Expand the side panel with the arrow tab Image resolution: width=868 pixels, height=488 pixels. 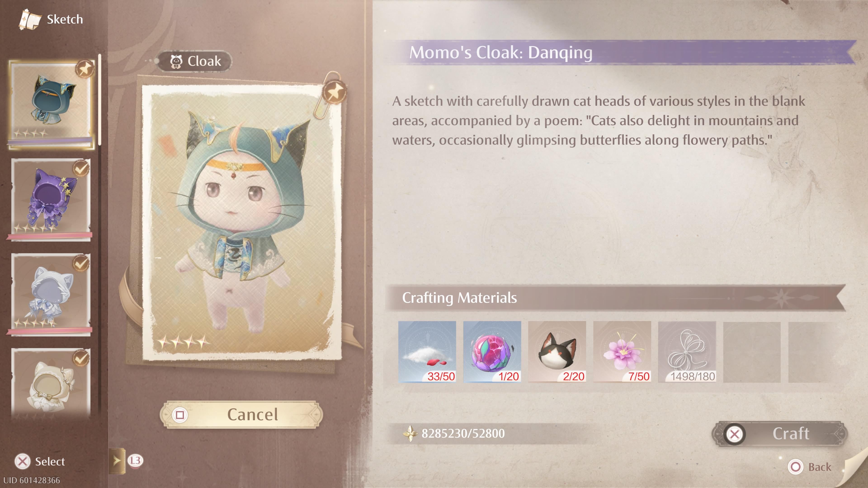point(117,461)
